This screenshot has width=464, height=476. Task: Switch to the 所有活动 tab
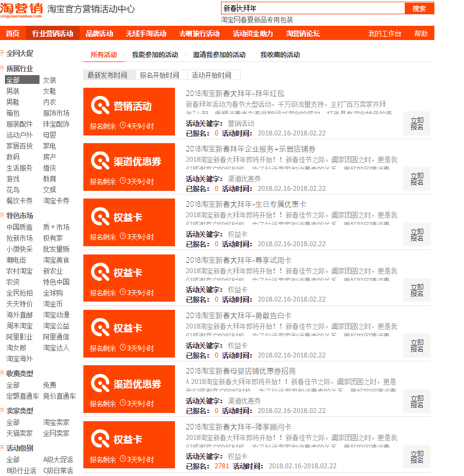(104, 55)
